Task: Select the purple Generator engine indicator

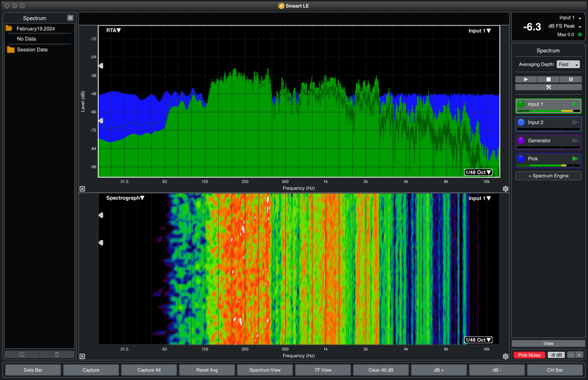Action: (521, 140)
